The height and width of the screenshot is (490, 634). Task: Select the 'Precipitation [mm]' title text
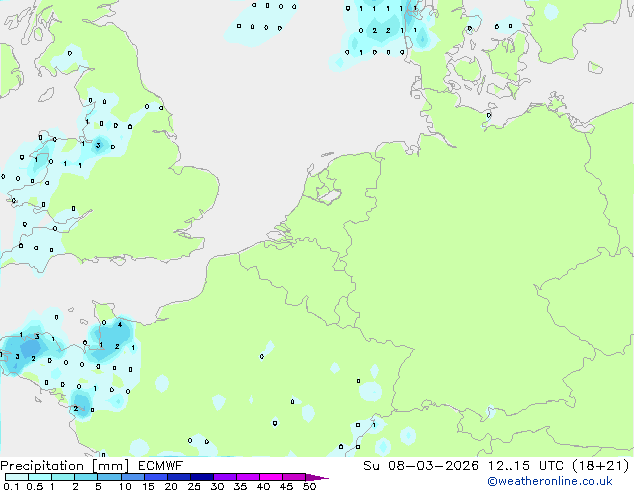[x=65, y=466]
